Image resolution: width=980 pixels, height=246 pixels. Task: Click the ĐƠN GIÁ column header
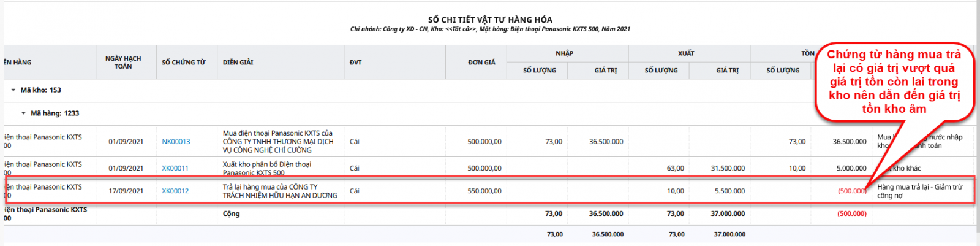click(481, 63)
